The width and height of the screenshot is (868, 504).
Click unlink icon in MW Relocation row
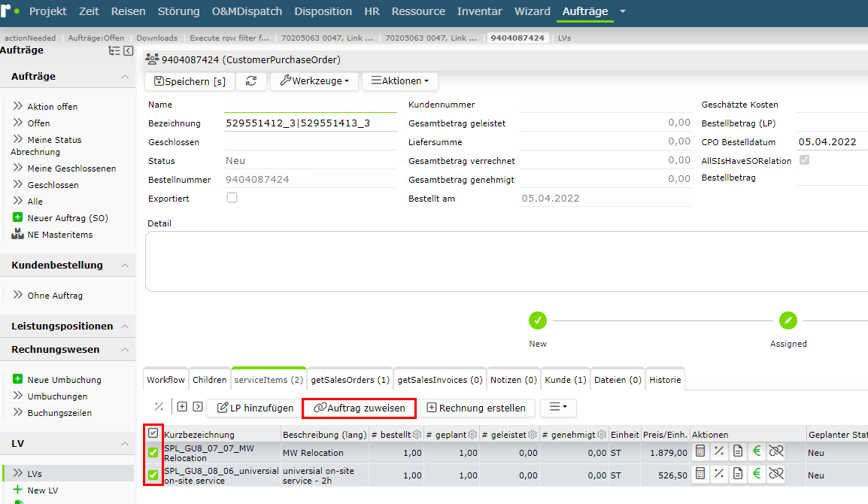(776, 451)
